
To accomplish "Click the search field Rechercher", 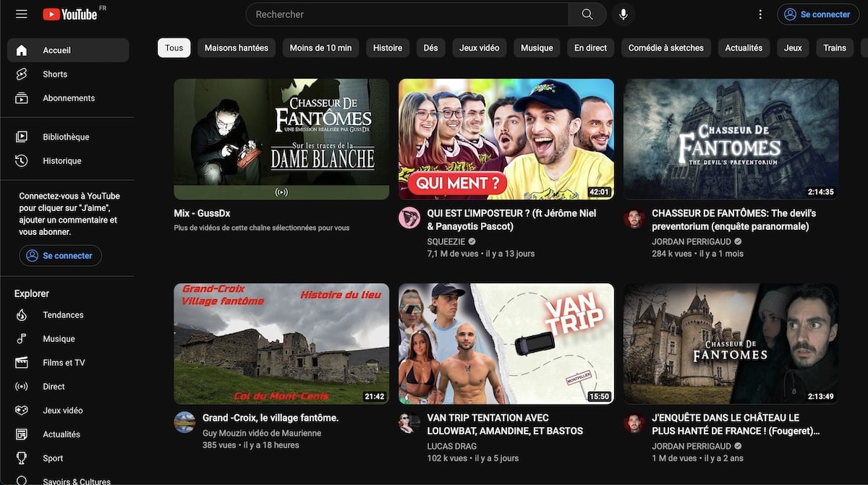I will (407, 14).
